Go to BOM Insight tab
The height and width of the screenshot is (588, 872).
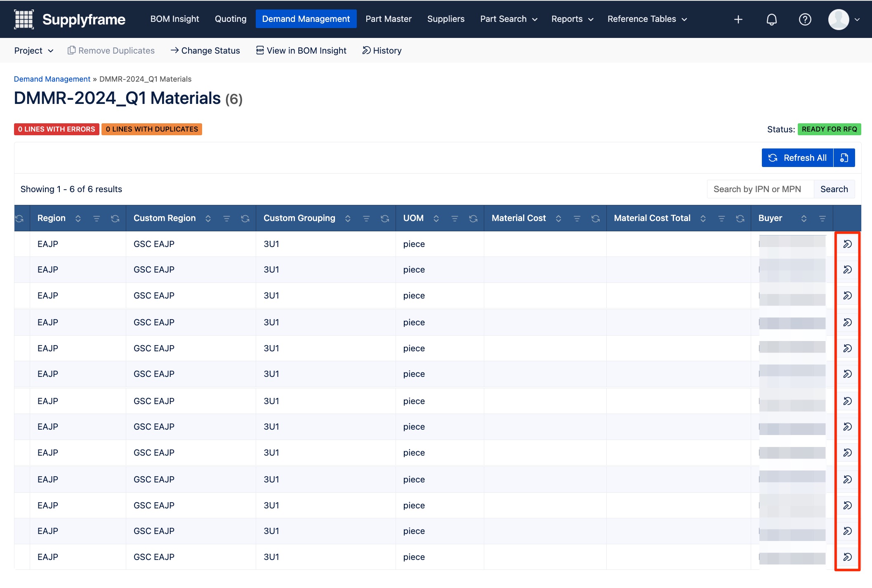click(x=174, y=19)
